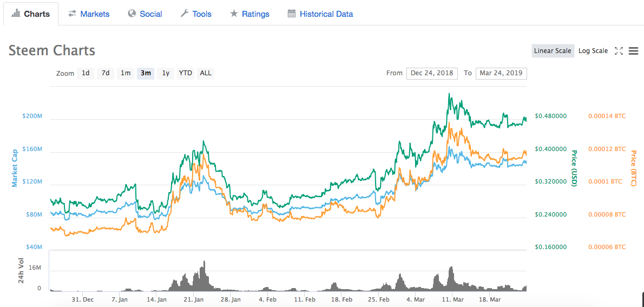Click the 21. Jan date axis label

194,300
